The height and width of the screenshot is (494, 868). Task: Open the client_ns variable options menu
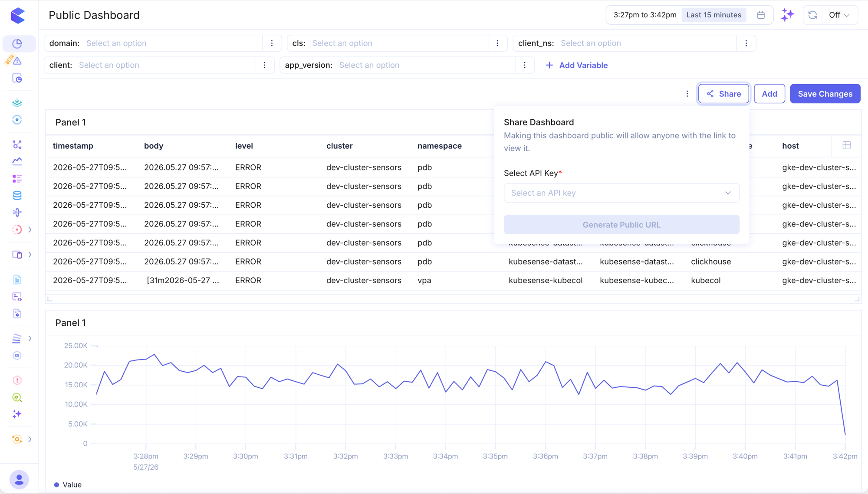pyautogui.click(x=746, y=43)
